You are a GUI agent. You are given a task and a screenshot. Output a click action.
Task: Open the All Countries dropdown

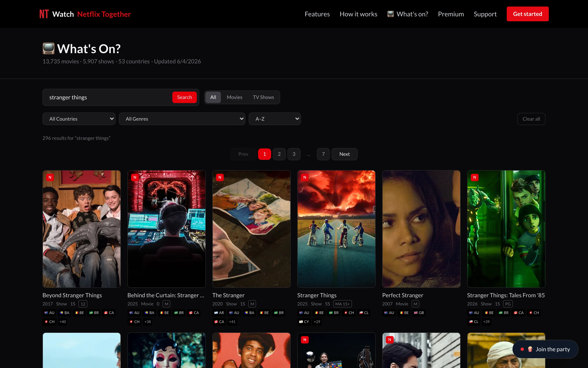[79, 119]
